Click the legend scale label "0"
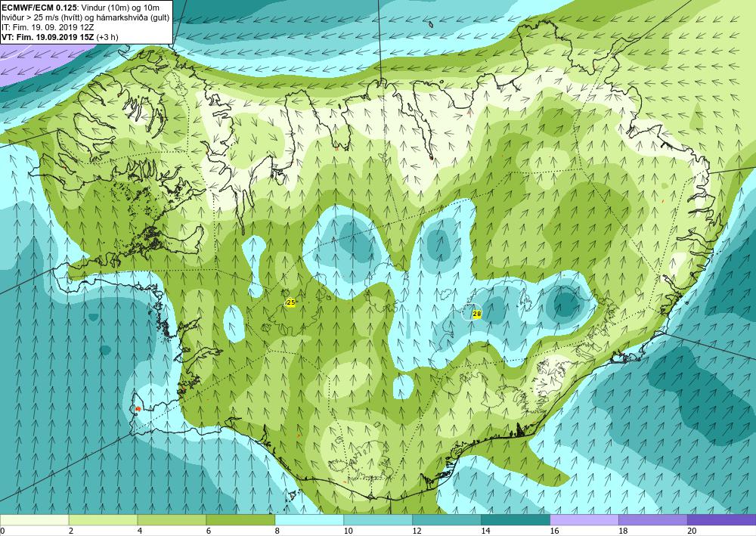The width and height of the screenshot is (756, 536). 2,531
